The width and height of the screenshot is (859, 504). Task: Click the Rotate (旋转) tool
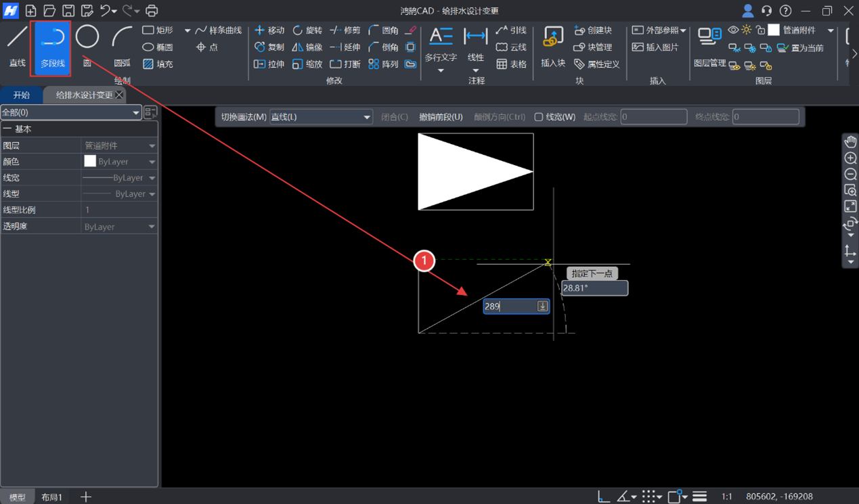point(307,30)
